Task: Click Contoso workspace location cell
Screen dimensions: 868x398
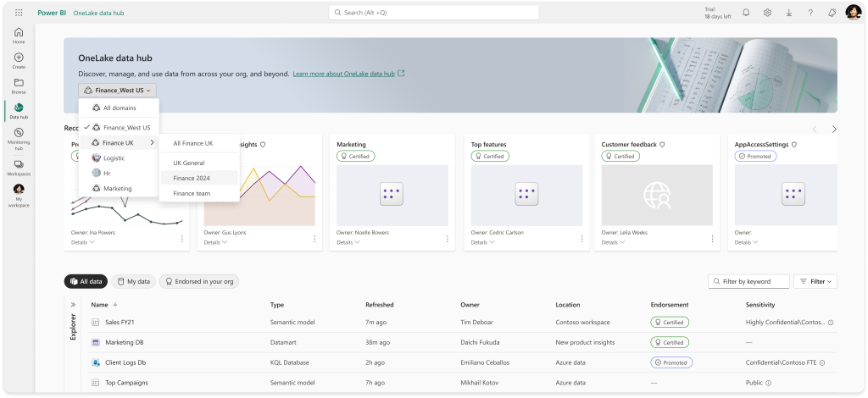Action: (583, 323)
